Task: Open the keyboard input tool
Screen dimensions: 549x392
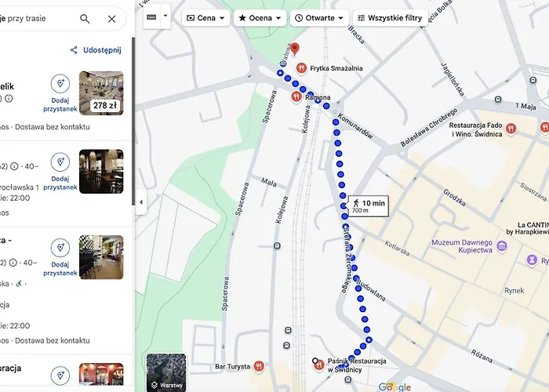Action: (151, 16)
